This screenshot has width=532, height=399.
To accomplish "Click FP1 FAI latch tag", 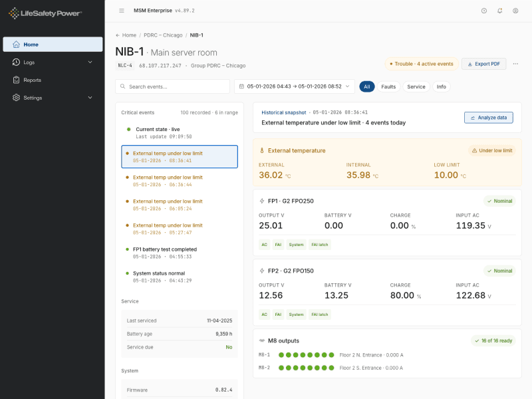I will click(320, 245).
